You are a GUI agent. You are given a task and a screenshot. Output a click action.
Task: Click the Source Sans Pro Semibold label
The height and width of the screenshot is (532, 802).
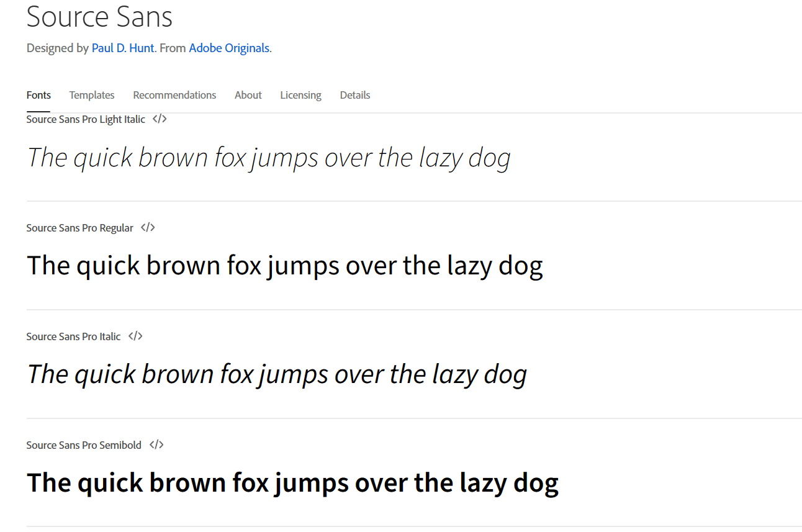84,445
